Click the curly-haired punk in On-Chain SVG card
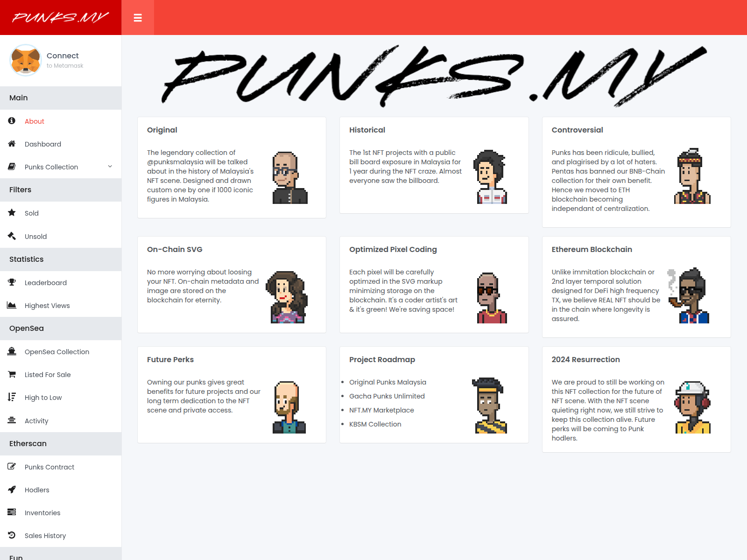Viewport: 747px width, 560px height. coord(287,297)
